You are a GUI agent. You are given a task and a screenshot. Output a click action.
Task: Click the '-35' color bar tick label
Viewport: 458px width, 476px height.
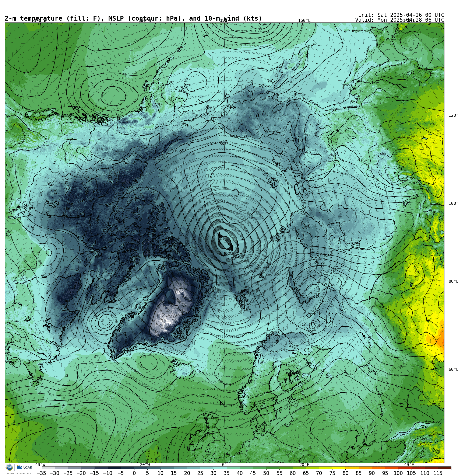click(x=42, y=473)
